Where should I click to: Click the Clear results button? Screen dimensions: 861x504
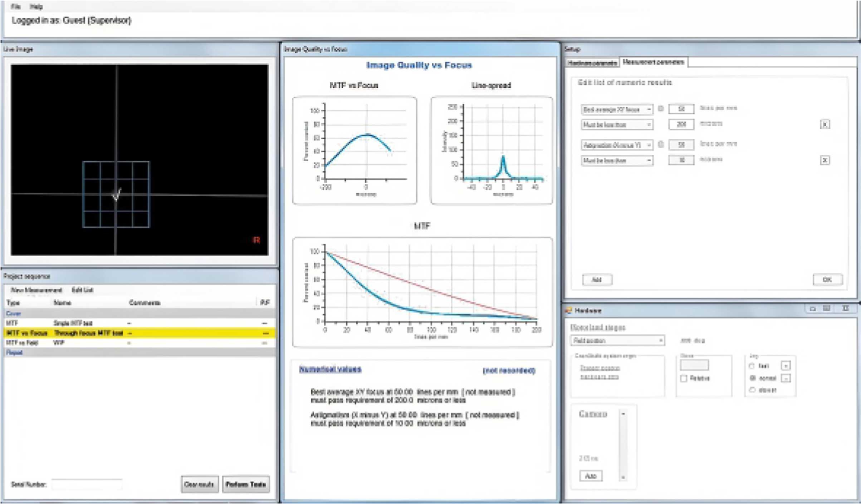tap(199, 484)
